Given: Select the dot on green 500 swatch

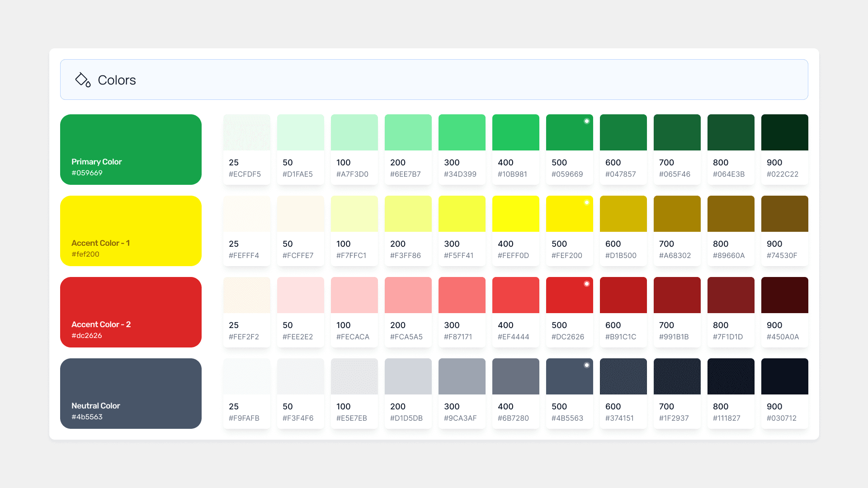Looking at the screenshot, I should [x=586, y=121].
